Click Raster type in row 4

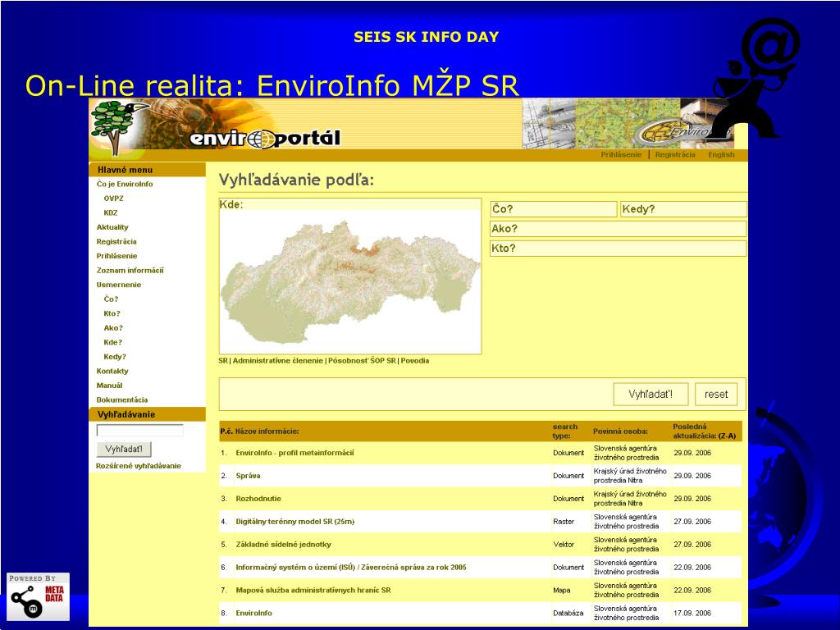[564, 522]
